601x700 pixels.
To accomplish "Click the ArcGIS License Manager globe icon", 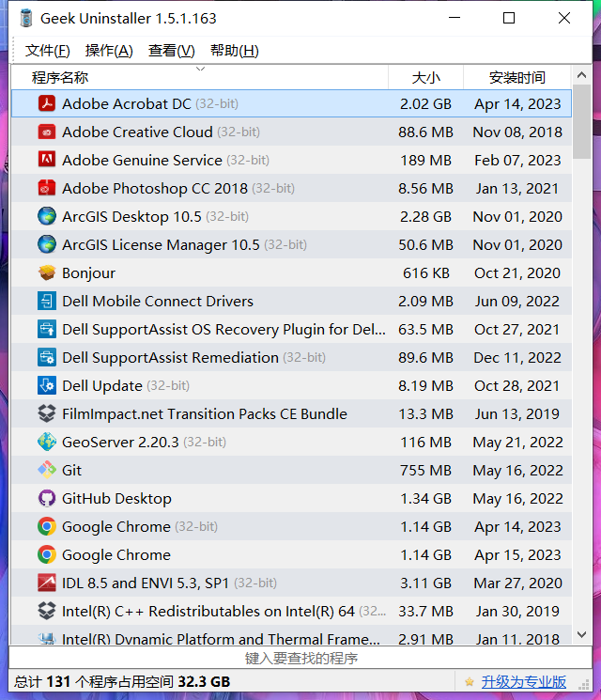I will pos(47,244).
